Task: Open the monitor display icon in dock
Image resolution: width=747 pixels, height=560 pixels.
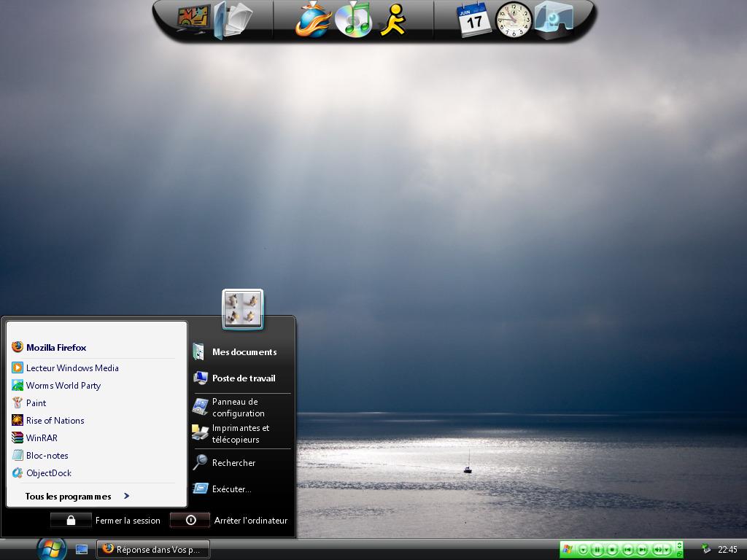Action: [193, 20]
